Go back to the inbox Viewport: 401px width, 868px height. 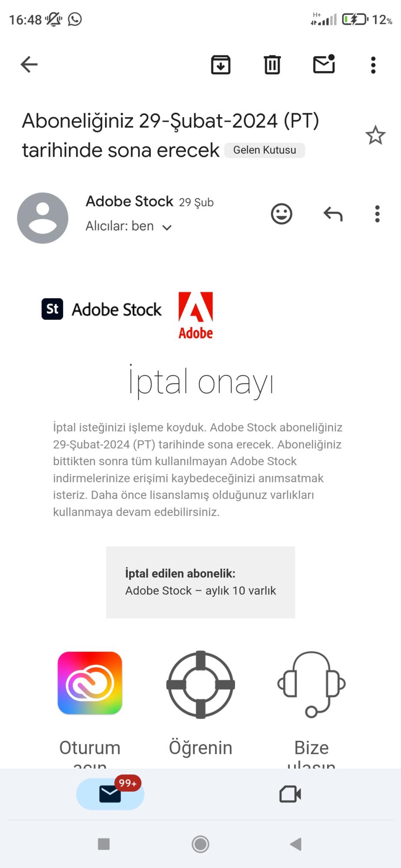coord(28,64)
